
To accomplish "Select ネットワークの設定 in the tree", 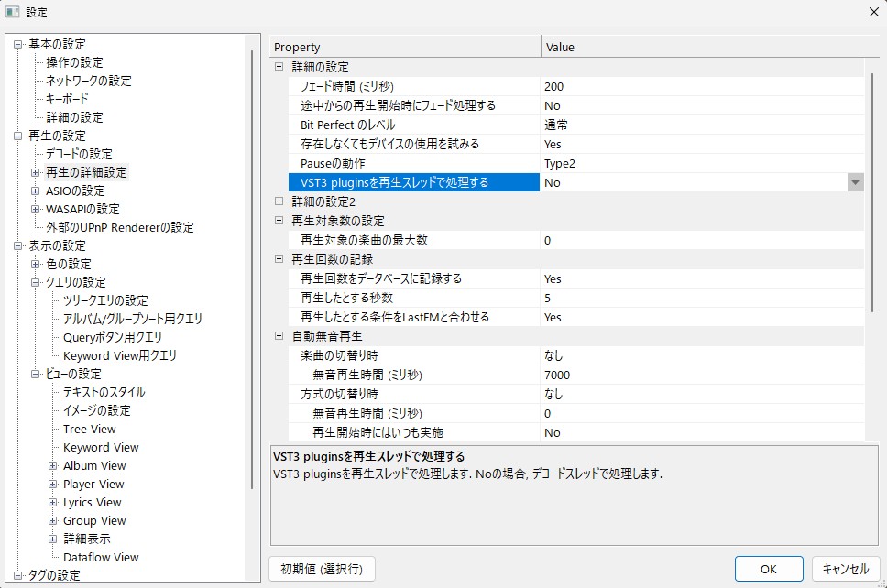I will [x=88, y=81].
